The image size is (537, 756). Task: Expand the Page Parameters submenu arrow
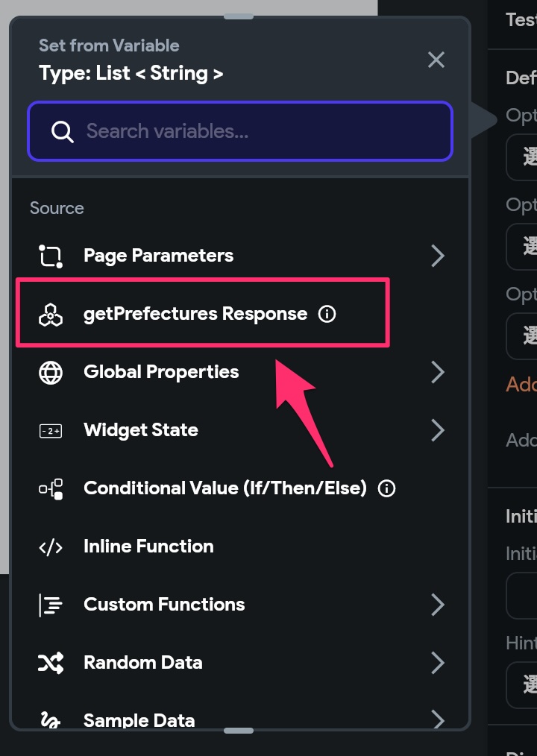(x=438, y=256)
